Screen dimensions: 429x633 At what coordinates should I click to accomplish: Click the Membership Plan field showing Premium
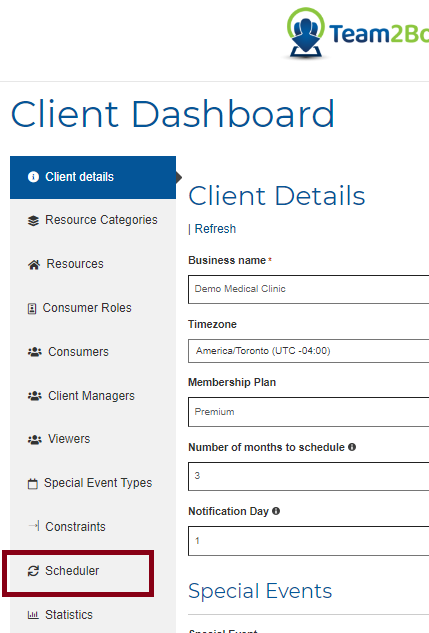[x=309, y=412]
